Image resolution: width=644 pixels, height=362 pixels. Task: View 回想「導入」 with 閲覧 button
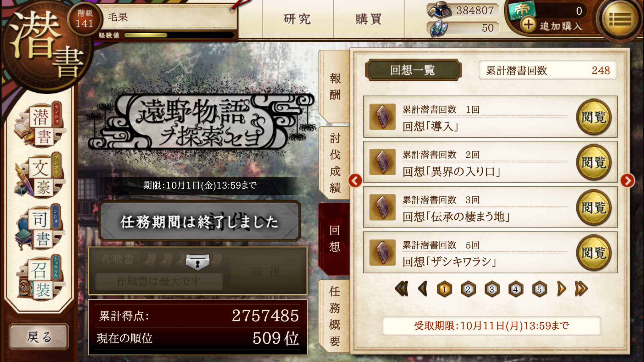[594, 117]
